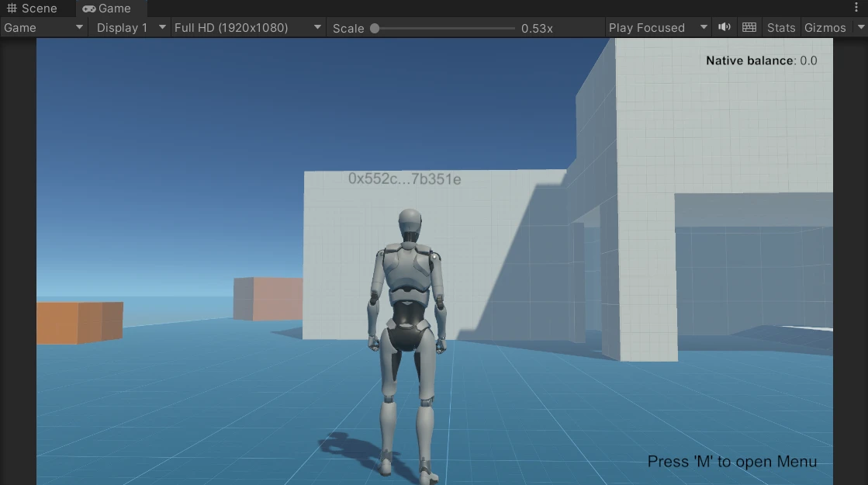Click the Scale slider handle
This screenshot has width=868, height=485.
[x=375, y=28]
